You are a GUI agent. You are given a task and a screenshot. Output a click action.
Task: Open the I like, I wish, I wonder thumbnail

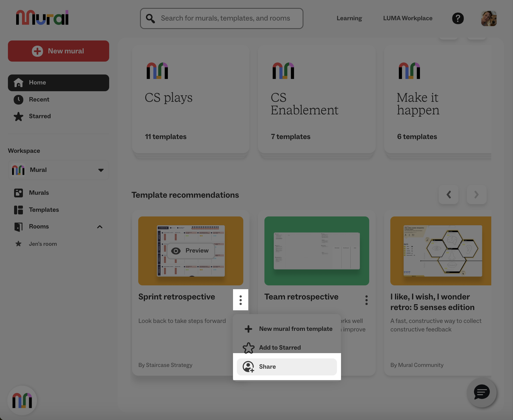pos(441,251)
